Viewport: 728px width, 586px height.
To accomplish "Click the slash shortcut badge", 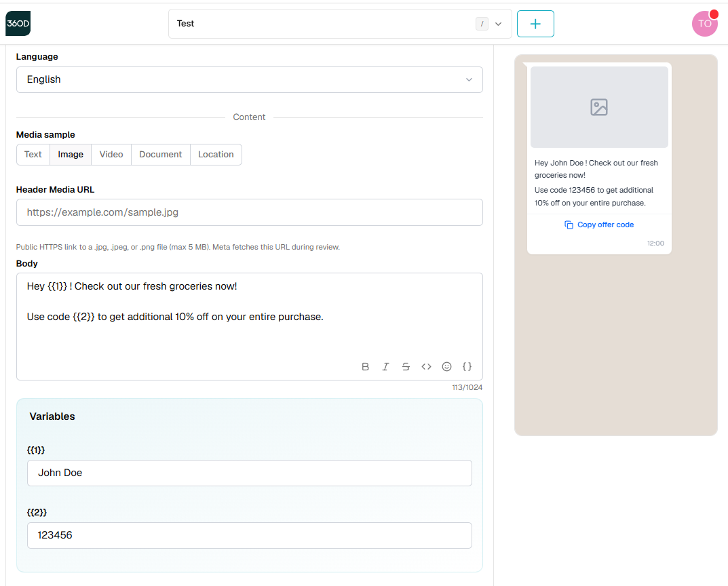I will [482, 24].
